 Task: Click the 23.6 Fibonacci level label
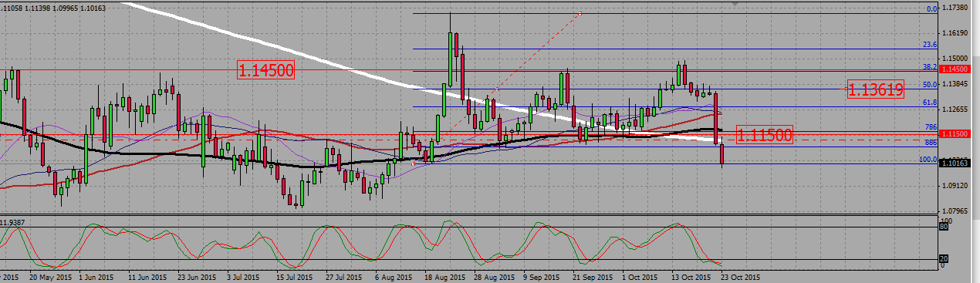930,45
